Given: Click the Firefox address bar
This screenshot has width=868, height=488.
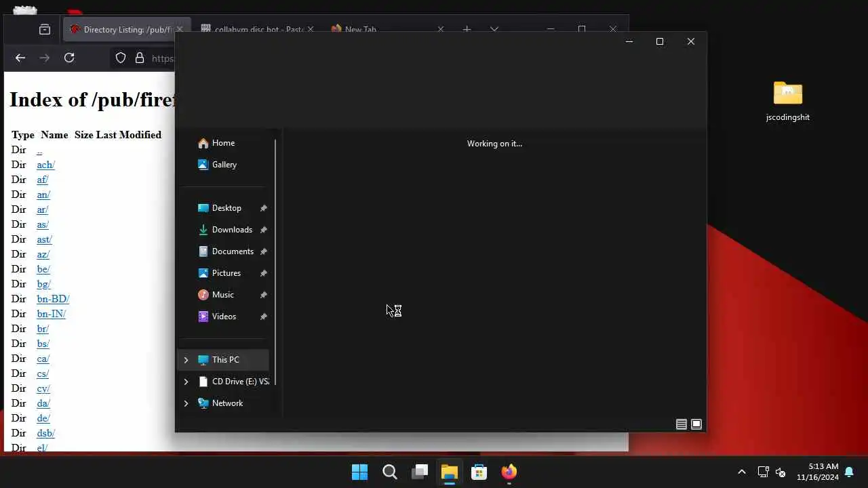Looking at the screenshot, I should tap(163, 58).
